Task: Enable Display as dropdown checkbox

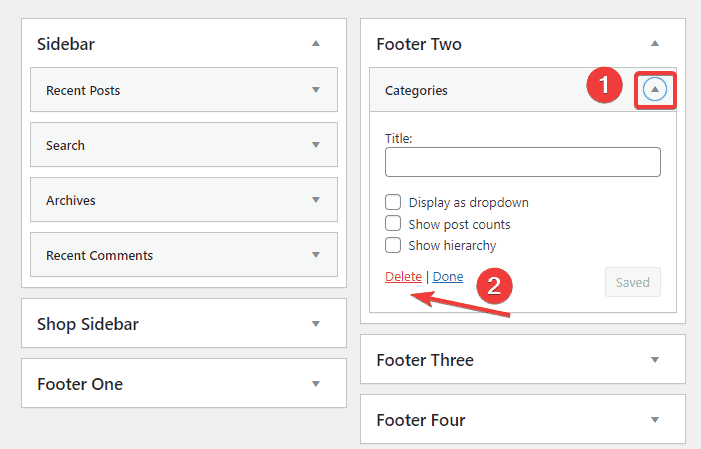Action: tap(393, 202)
